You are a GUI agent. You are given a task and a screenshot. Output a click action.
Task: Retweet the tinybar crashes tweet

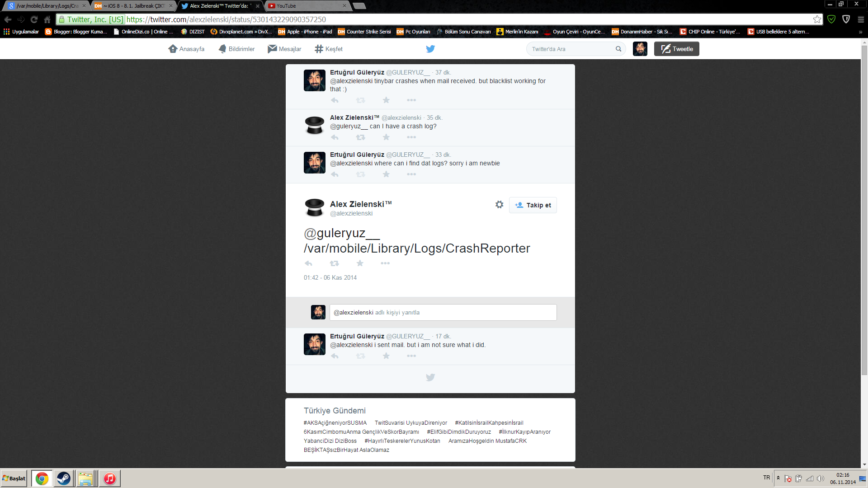tap(360, 100)
